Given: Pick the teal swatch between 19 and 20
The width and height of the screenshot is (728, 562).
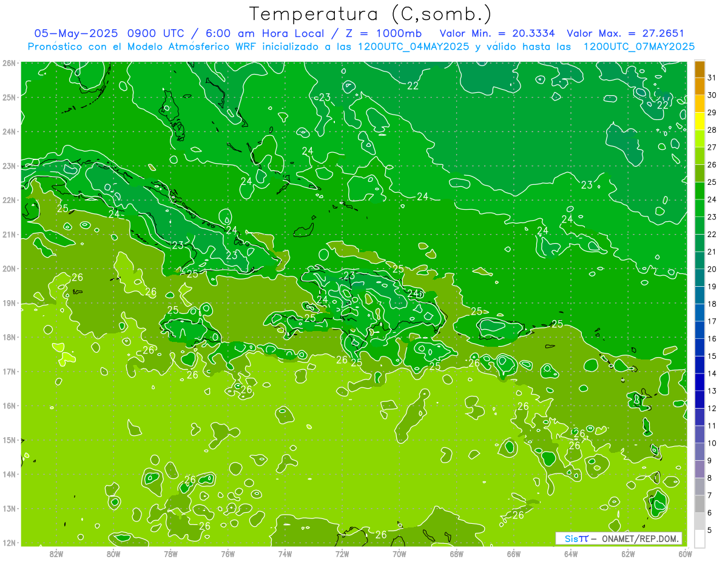Looking at the screenshot, I should pos(699,278).
